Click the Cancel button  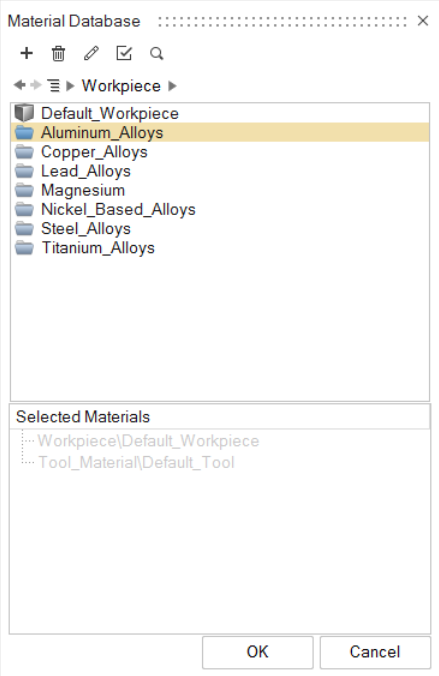[375, 652]
